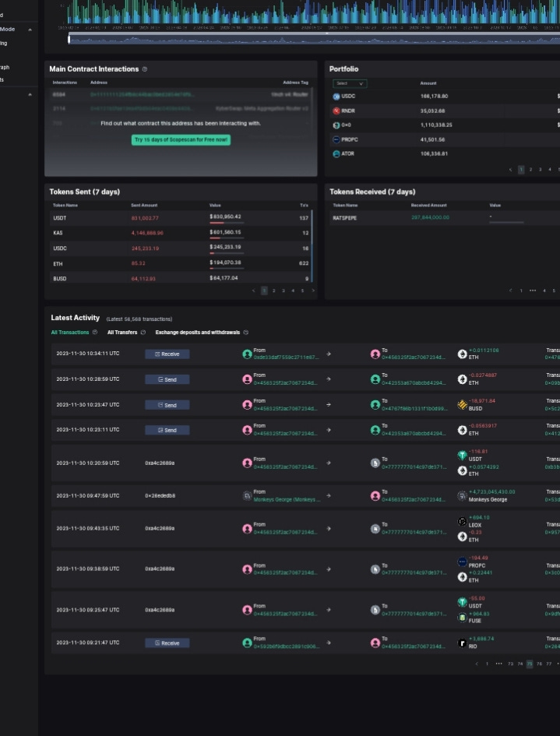Click the From avatar in the 10:34:11 row
This screenshot has height=736, width=560.
point(248,354)
